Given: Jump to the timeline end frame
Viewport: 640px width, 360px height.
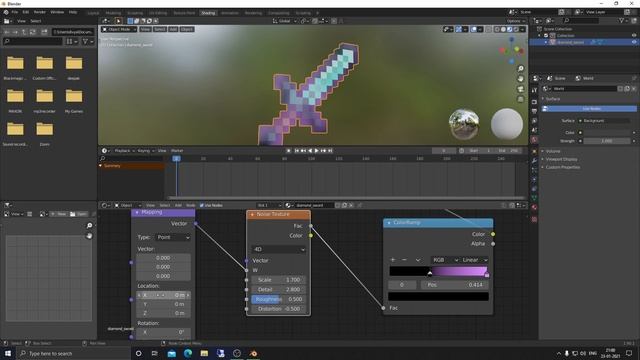Looking at the screenshot, I should pyautogui.click(x=330, y=151).
